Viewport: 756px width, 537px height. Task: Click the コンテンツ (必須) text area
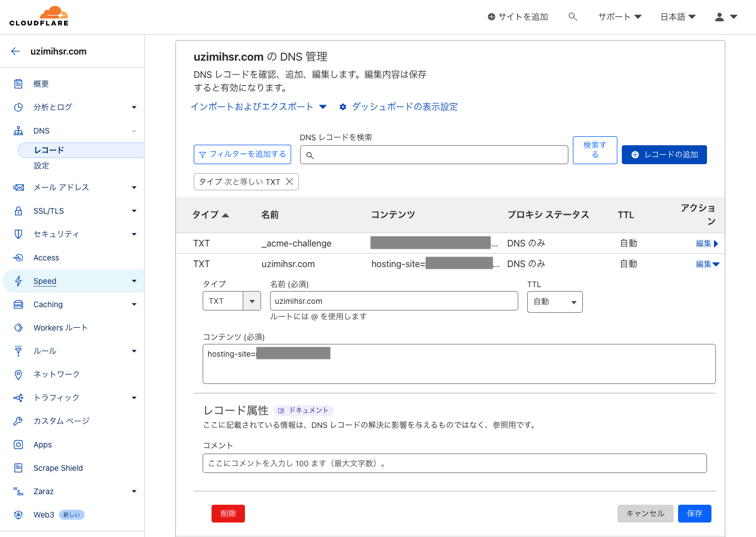point(459,364)
